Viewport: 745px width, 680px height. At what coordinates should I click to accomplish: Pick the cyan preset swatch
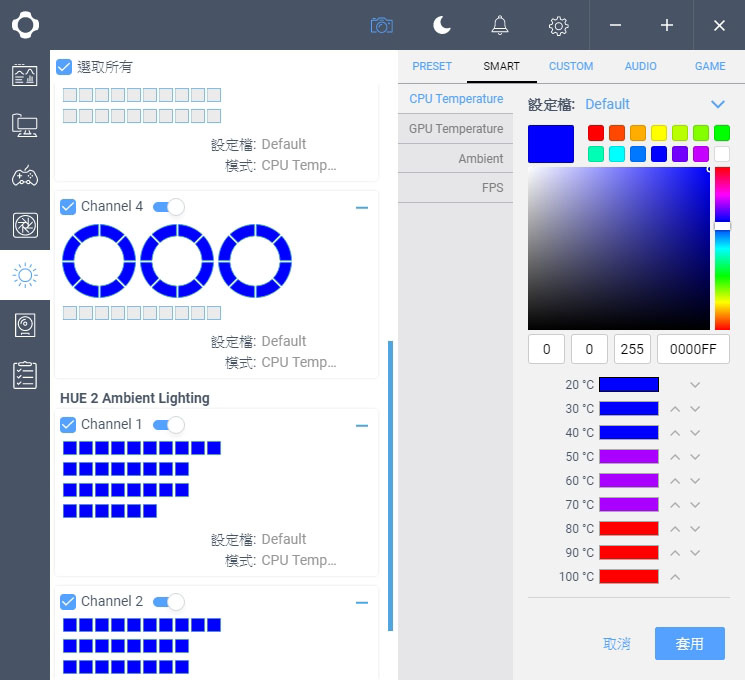(x=617, y=154)
